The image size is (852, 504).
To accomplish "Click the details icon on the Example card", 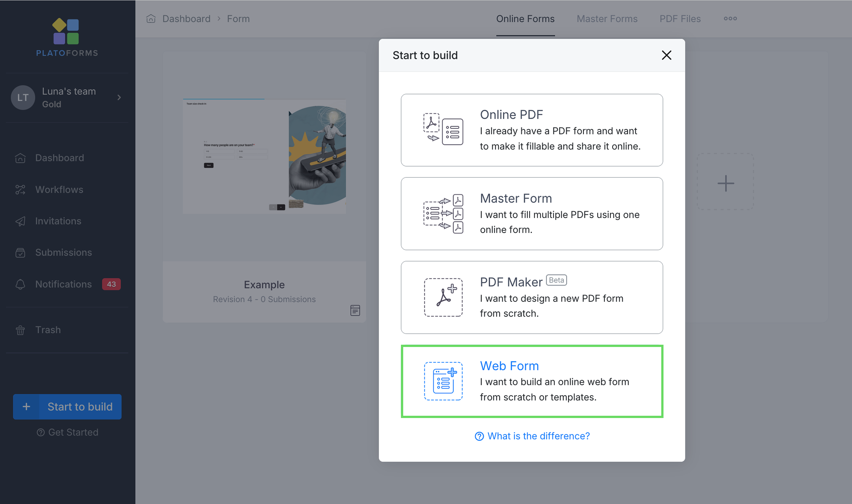I will tap(355, 310).
